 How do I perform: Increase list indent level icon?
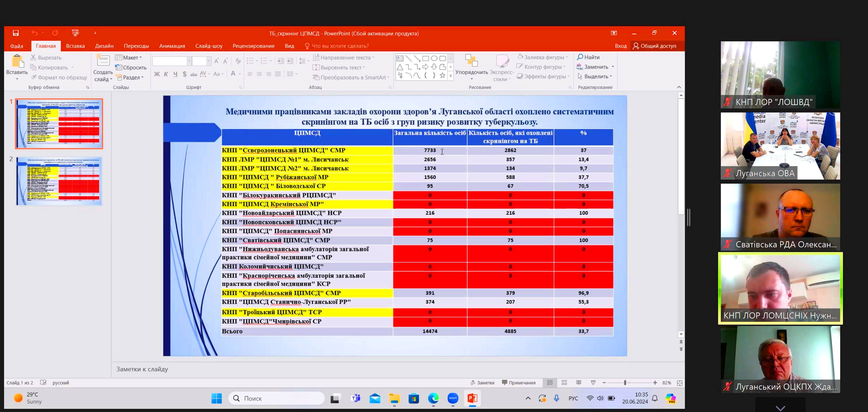click(290, 61)
